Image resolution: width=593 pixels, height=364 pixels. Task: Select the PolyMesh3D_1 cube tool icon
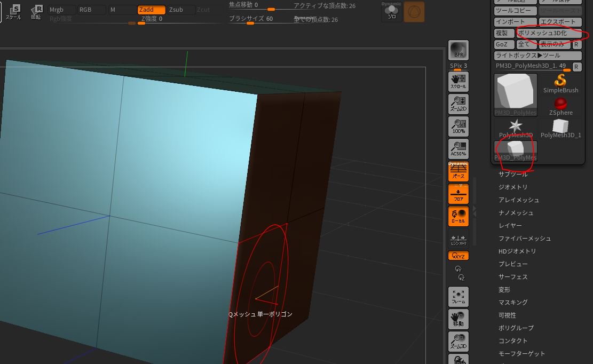560,129
